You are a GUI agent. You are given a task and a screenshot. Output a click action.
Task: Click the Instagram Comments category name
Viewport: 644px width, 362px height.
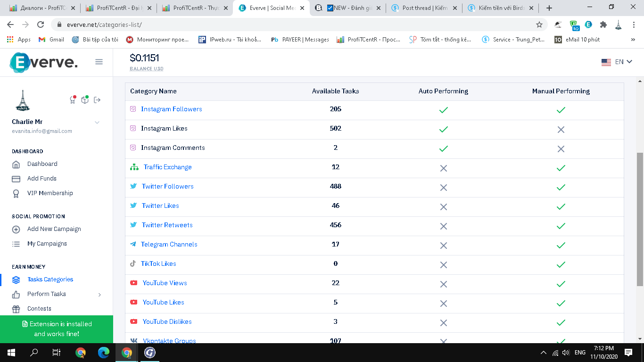tap(173, 148)
